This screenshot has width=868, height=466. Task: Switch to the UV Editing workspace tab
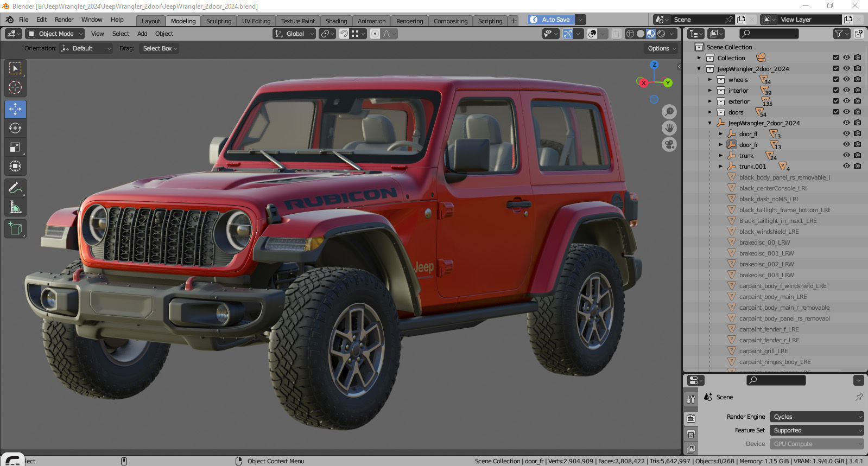256,21
